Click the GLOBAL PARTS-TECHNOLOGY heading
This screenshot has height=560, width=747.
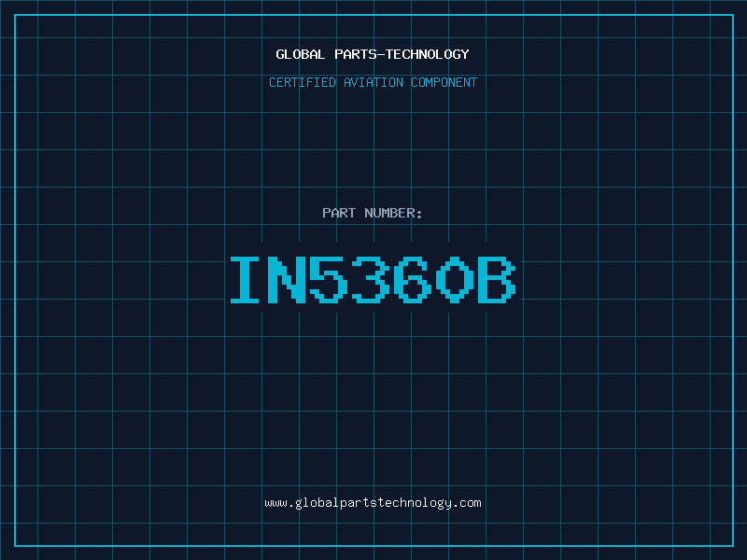[373, 54]
